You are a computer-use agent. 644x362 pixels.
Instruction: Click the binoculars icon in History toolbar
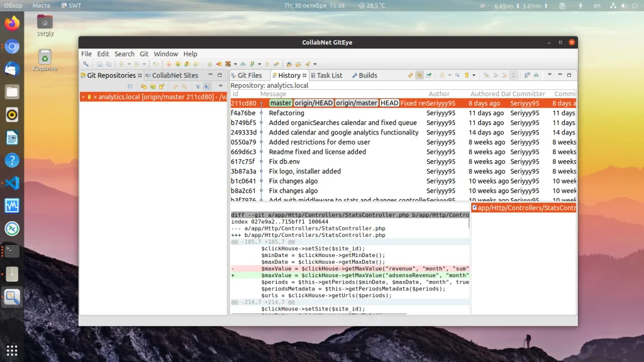[x=536, y=75]
